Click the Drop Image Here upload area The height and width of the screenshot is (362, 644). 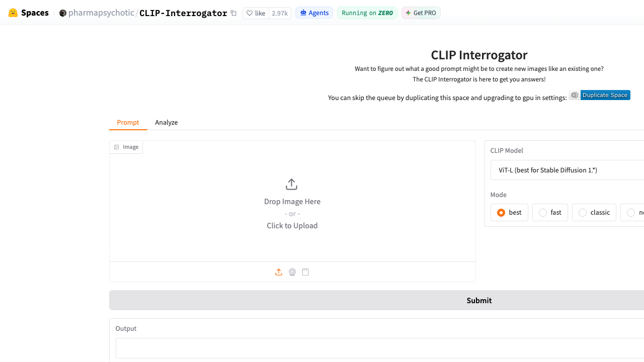click(x=292, y=201)
